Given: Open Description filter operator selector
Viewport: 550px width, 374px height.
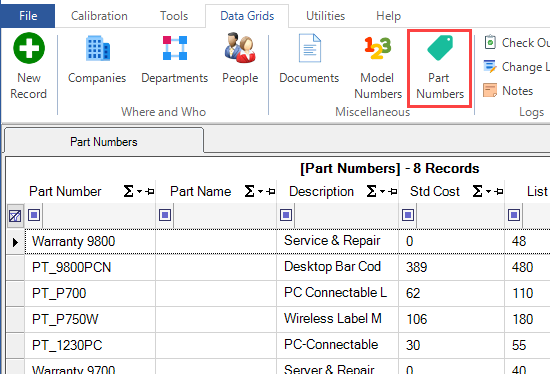Looking at the screenshot, I should coord(286,215).
